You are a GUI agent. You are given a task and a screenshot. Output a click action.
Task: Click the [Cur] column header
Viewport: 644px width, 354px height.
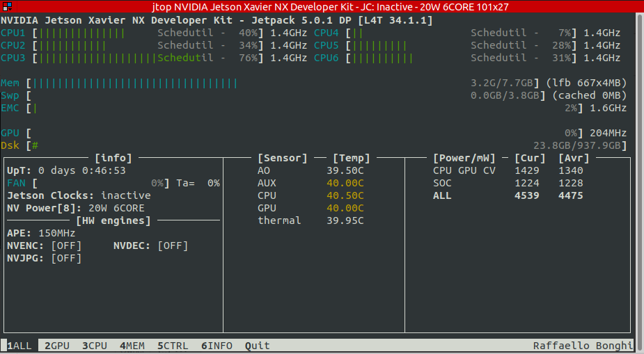[x=530, y=158]
